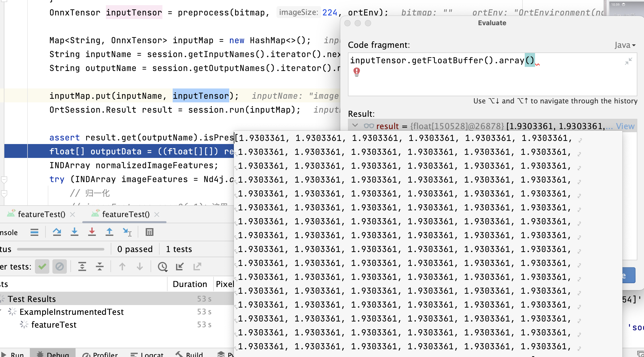Image resolution: width=644 pixels, height=357 pixels.
Task: Click the Expand All icon in test toolbar
Action: pos(82,266)
